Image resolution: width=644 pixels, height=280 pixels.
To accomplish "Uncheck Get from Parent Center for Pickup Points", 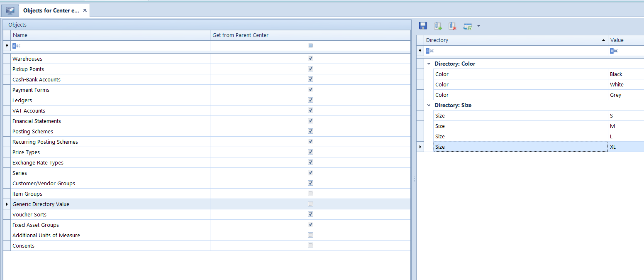I will (310, 69).
